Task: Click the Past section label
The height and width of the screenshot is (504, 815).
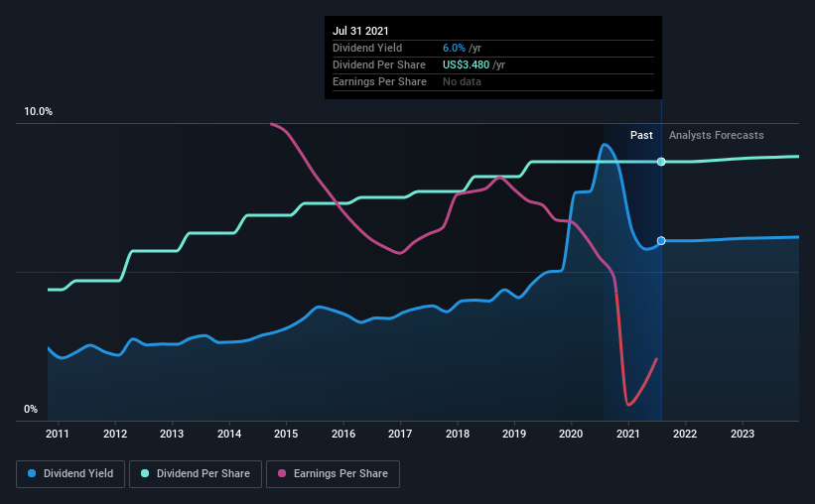Action: (x=641, y=135)
